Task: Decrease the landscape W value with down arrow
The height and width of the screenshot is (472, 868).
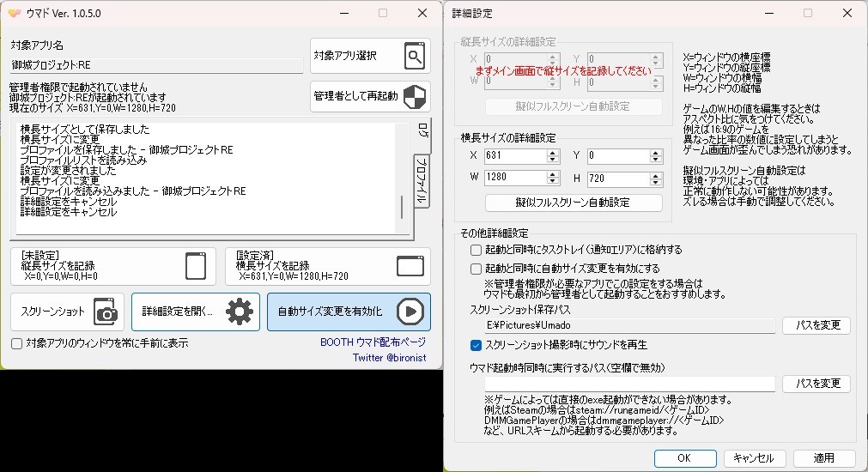Action: pos(554,181)
